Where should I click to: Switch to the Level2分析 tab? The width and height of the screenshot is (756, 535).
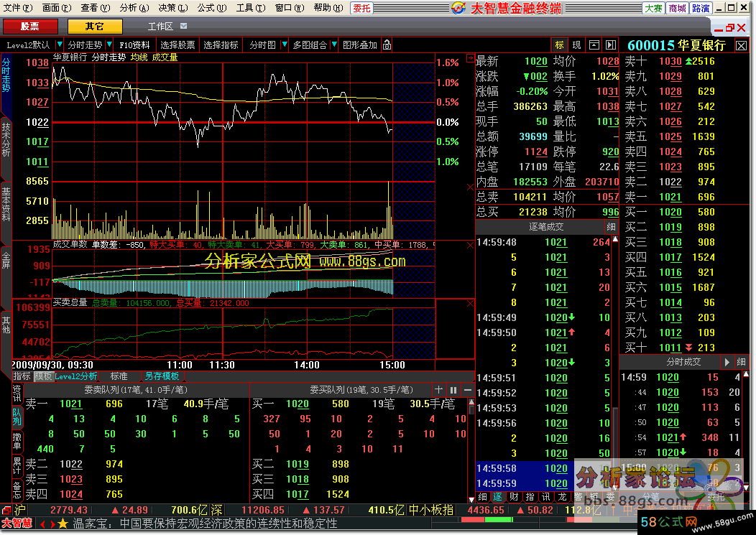point(75,376)
